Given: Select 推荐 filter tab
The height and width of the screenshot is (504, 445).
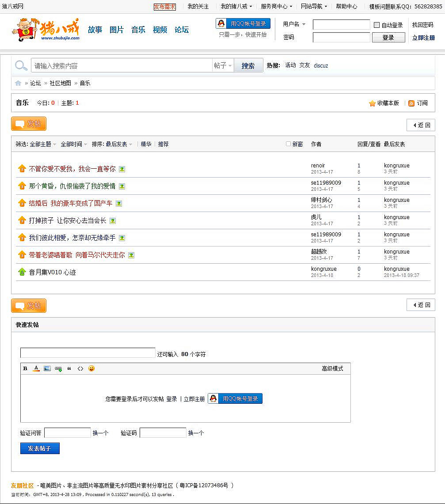Looking at the screenshot, I should tap(164, 144).
